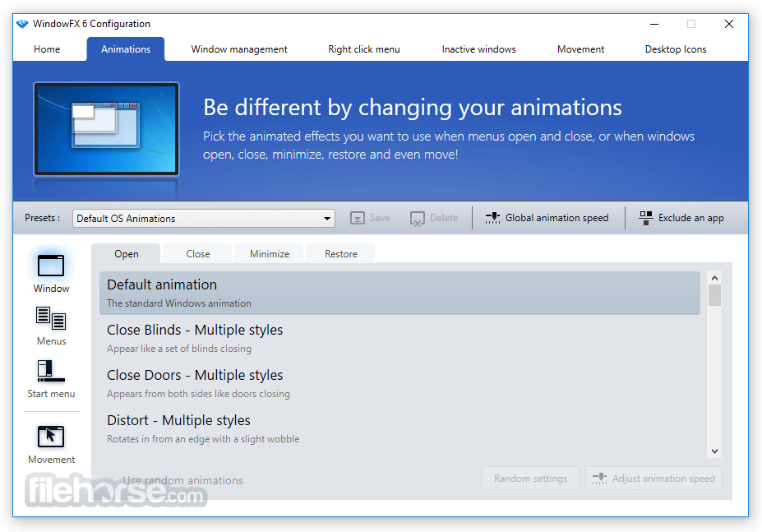
Task: Click the monitor preview image in banner
Action: pyautogui.click(x=106, y=129)
